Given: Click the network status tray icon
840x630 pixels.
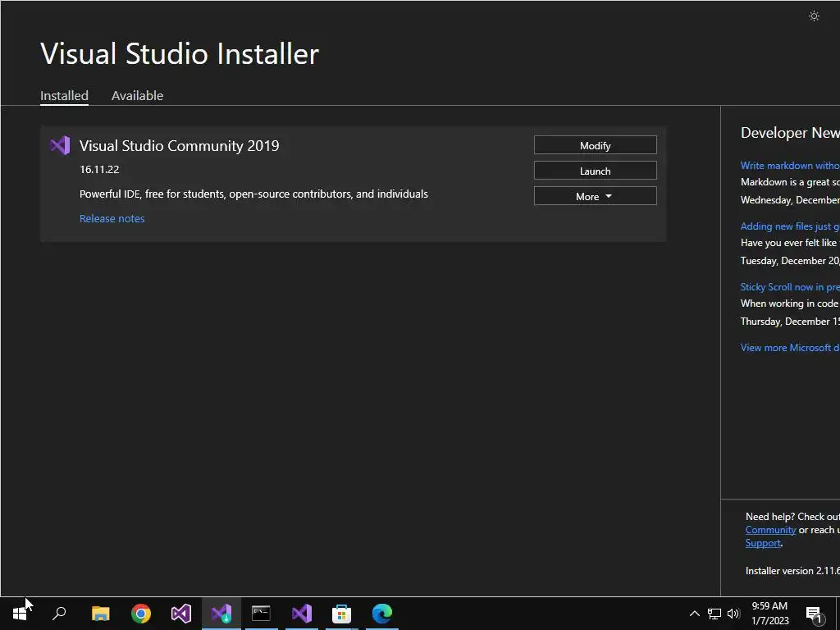Looking at the screenshot, I should pyautogui.click(x=714, y=614).
